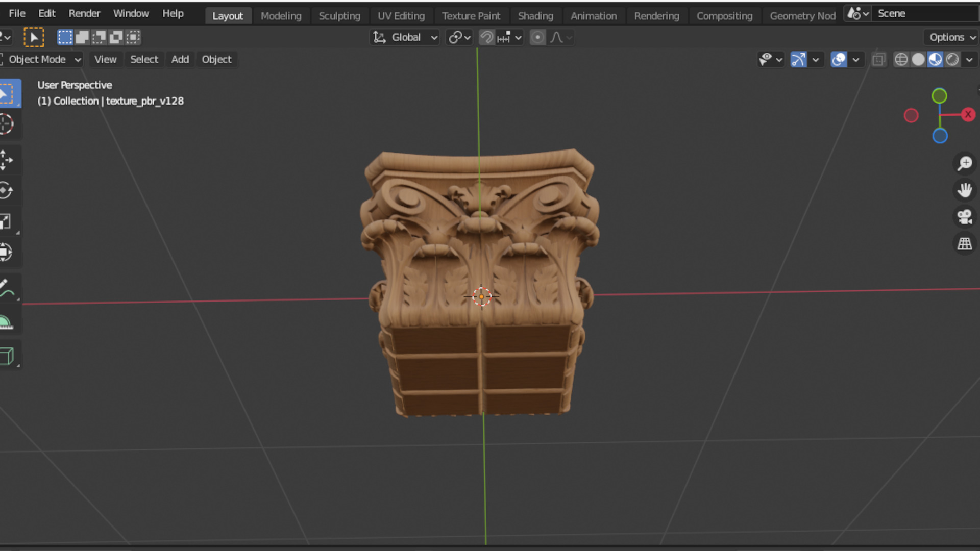This screenshot has height=551, width=980.
Task: Click the zoom viewport magnifier icon
Action: (x=965, y=163)
